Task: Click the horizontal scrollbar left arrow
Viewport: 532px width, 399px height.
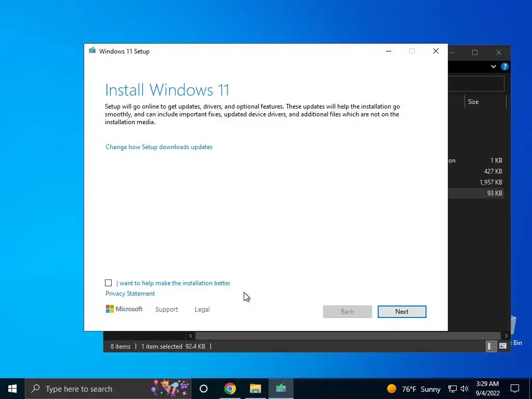Action: coord(191,336)
